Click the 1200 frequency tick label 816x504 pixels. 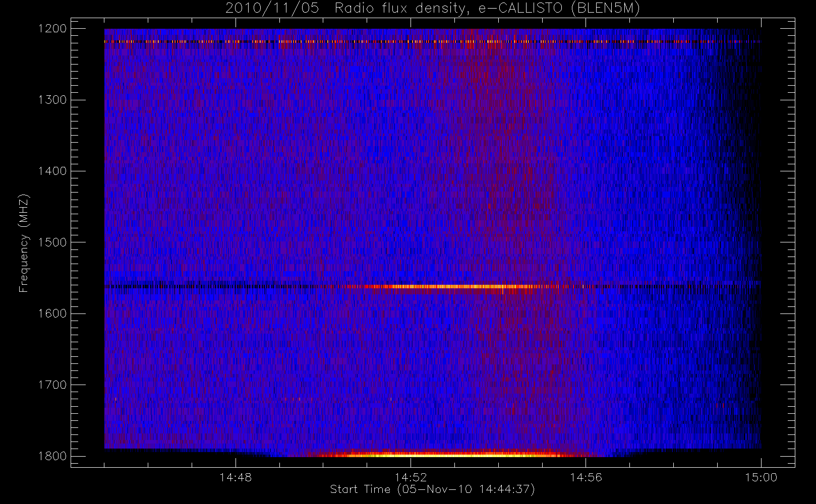[52, 29]
